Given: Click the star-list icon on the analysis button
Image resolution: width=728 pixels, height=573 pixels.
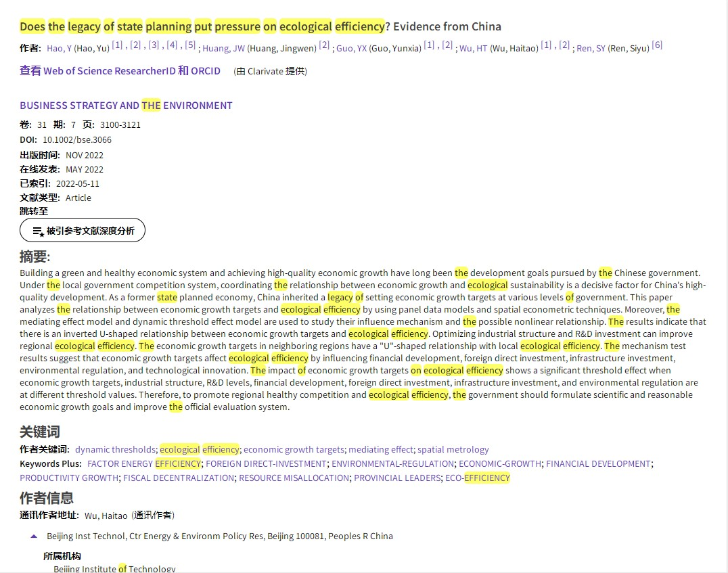Looking at the screenshot, I should (x=39, y=231).
